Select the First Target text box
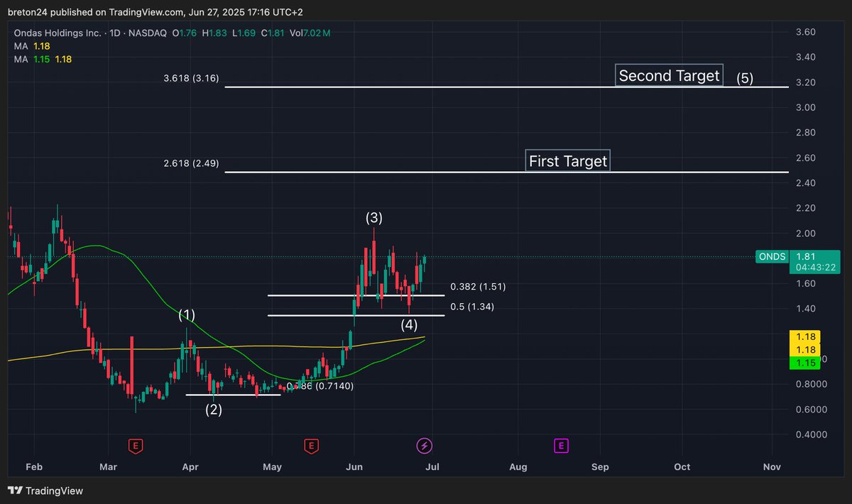 (568, 161)
